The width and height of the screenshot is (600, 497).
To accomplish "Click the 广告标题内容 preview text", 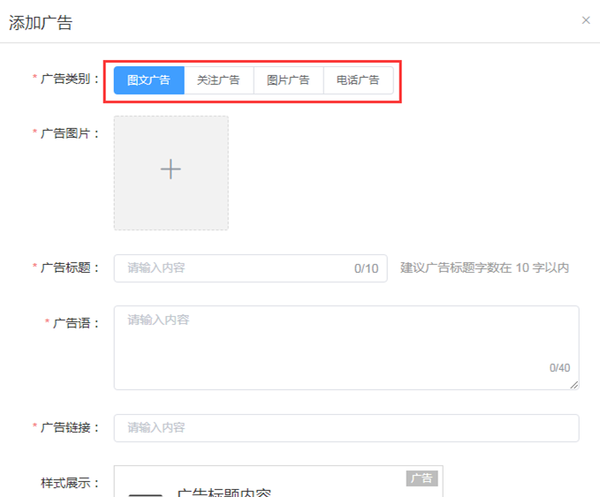I will pos(224,492).
